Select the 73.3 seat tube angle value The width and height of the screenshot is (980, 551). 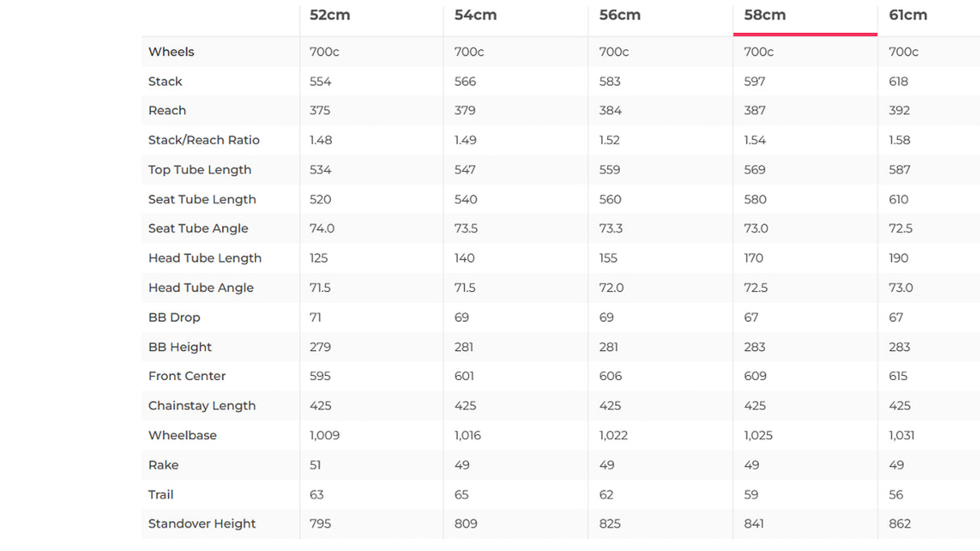(611, 228)
